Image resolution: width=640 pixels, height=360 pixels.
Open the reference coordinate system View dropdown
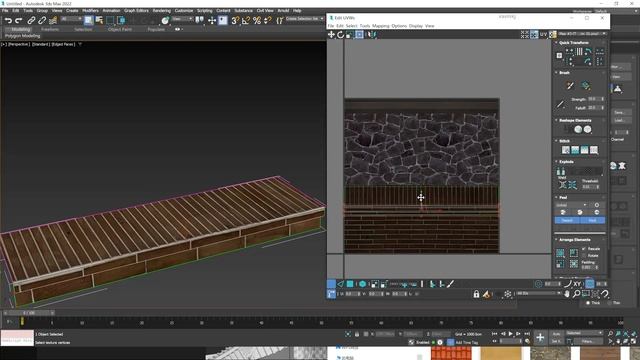click(x=182, y=19)
